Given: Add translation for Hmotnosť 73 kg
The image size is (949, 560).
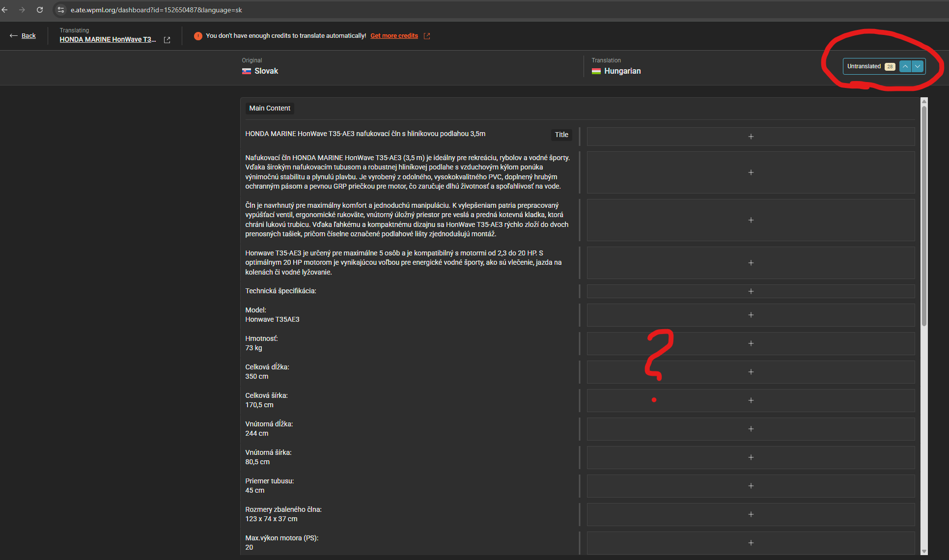Looking at the screenshot, I should click(751, 343).
